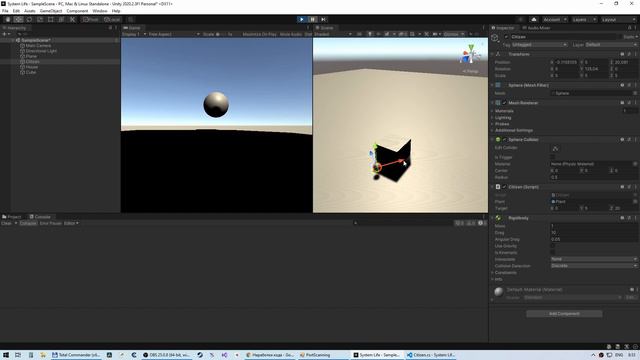Viewport: 640px width, 360px height.
Task: Switch to the Audio Mixer tab
Action: point(536,28)
